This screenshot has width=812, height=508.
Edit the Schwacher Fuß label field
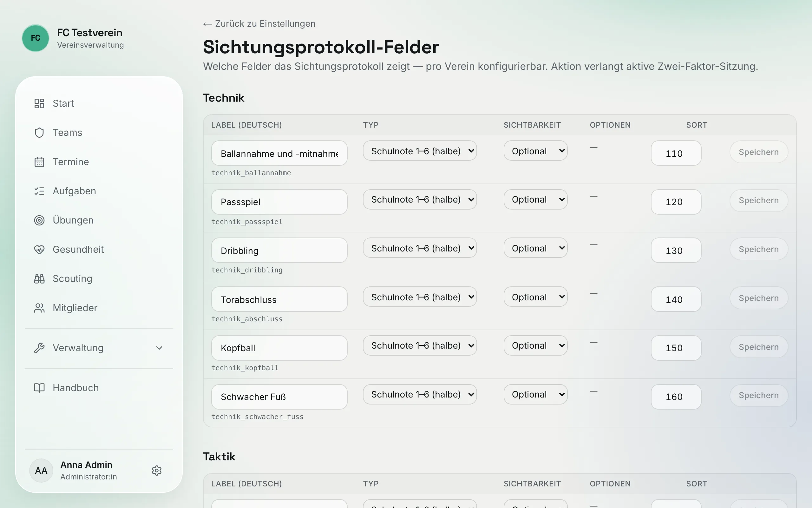[279, 397]
